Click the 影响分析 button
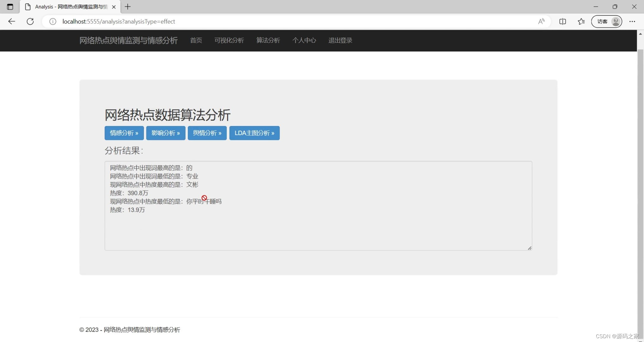This screenshot has width=644, height=342. 165,133
